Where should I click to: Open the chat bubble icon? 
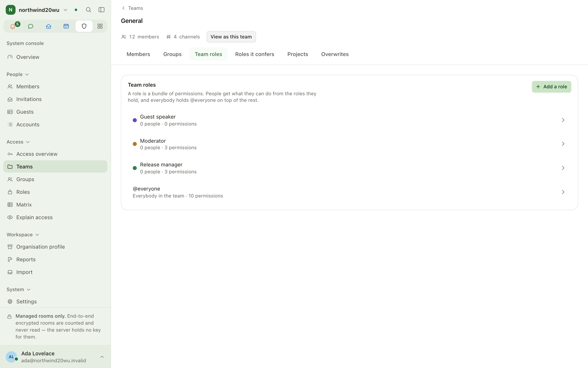pos(31,26)
